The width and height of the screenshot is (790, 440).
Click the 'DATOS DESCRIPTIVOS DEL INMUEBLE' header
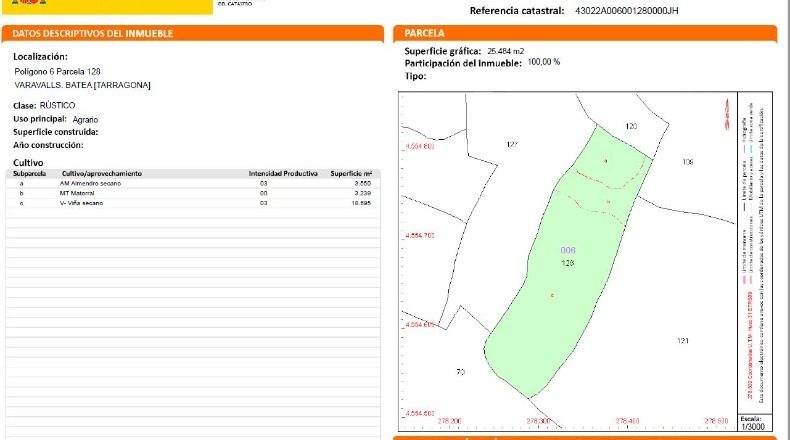[x=93, y=34]
